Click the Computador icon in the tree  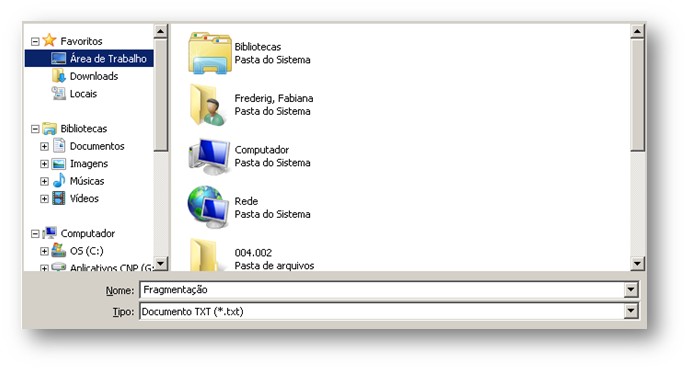[x=50, y=233]
